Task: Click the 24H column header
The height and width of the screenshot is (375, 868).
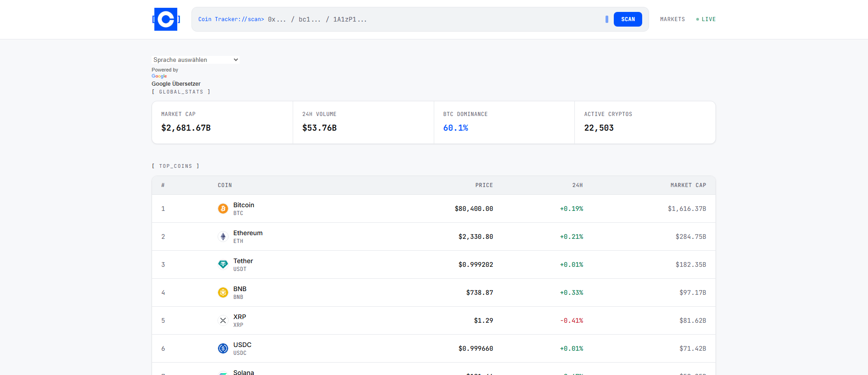Action: (x=578, y=185)
